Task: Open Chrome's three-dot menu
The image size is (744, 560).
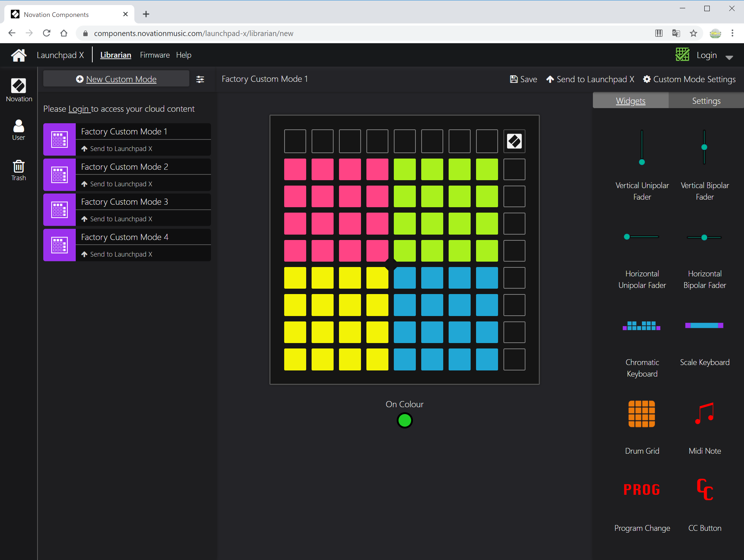Action: point(732,33)
